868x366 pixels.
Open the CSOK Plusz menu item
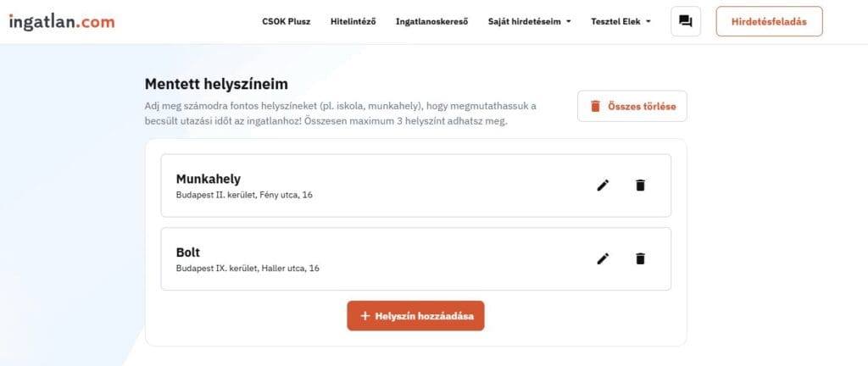(286, 22)
